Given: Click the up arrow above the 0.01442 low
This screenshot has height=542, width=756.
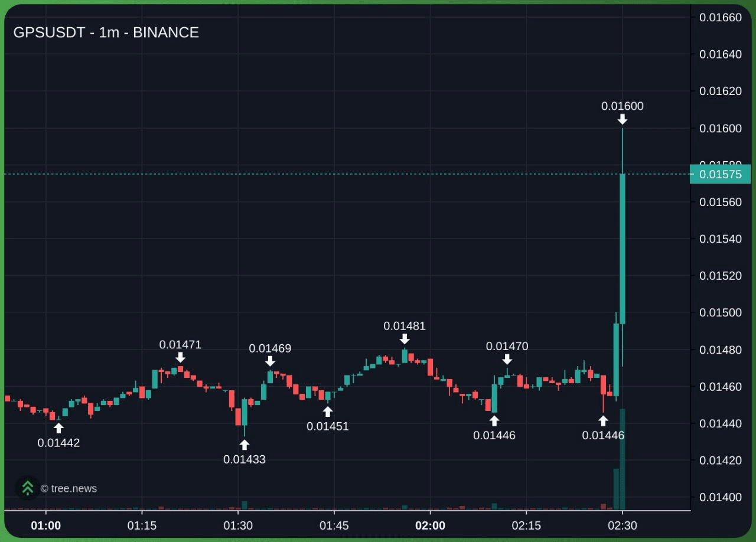Looking at the screenshot, I should [x=58, y=428].
